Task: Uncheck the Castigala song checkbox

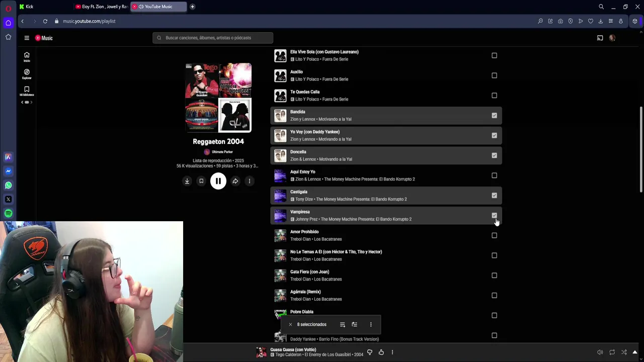Action: (x=494, y=196)
